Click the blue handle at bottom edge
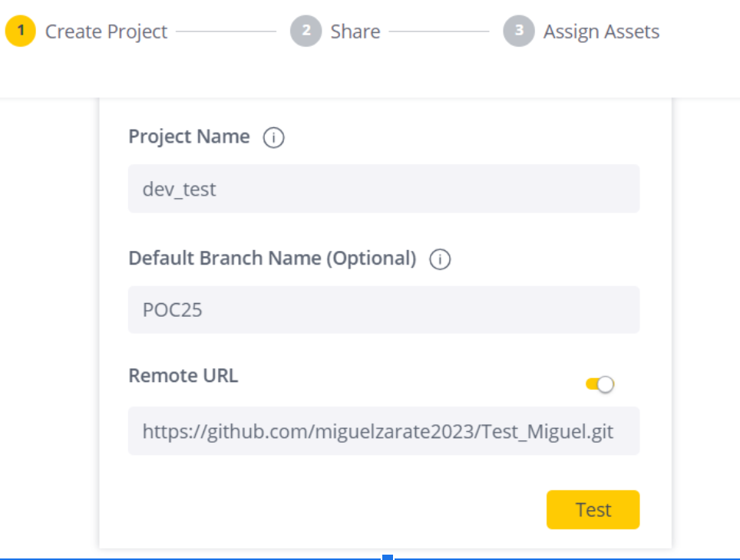Viewport: 740px width, 560px height. pos(388,557)
